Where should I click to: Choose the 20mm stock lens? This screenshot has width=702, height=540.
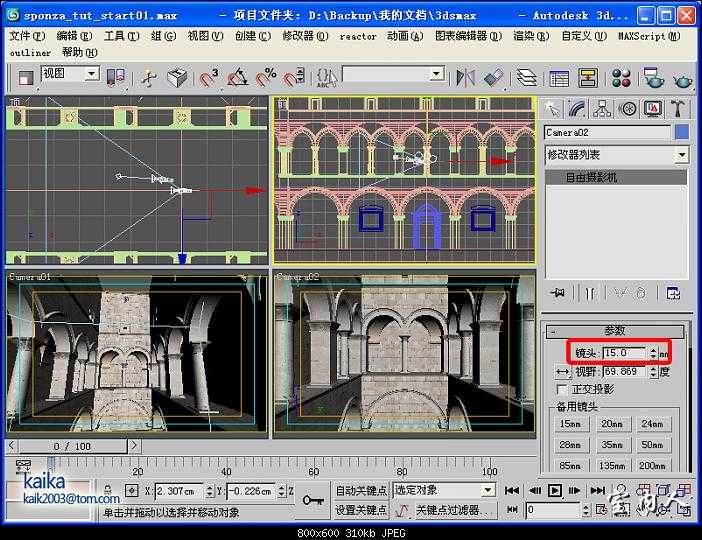tap(612, 424)
